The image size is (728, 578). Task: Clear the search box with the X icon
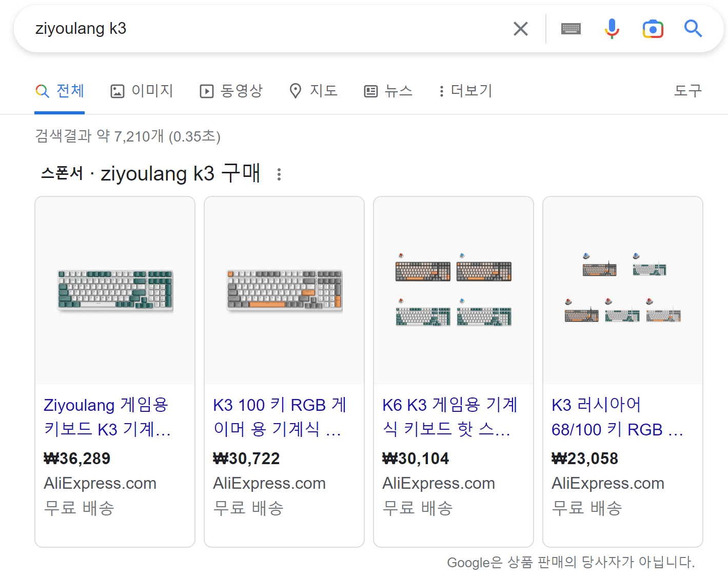(521, 29)
